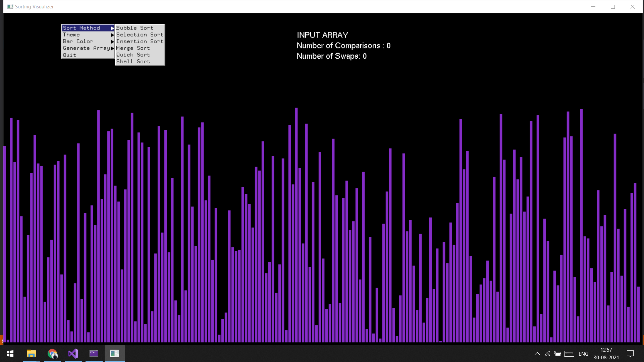Viewport: 644px width, 362px height.
Task: Click the network status icon in system tray
Action: tap(547, 354)
